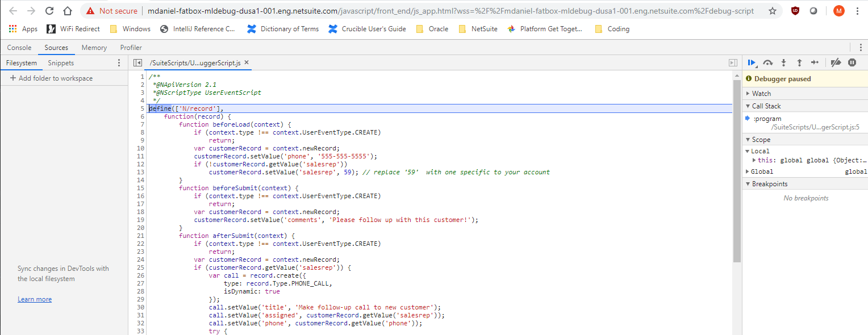This screenshot has width=868, height=335.
Task: Switch to the Console tab
Action: coord(19,48)
